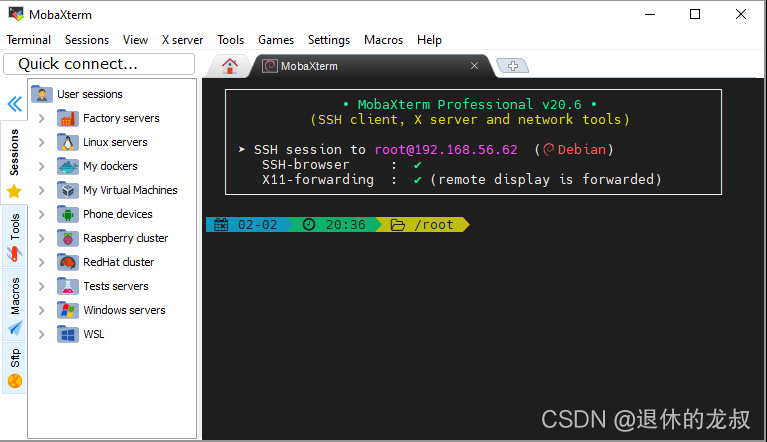
Task: Click the 20:36 time prompt segment
Action: [338, 224]
